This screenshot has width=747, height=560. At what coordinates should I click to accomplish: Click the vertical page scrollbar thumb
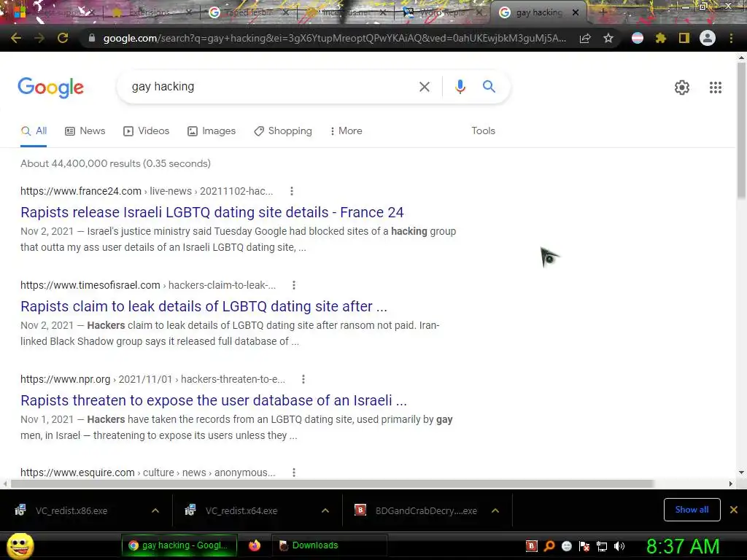741,130
